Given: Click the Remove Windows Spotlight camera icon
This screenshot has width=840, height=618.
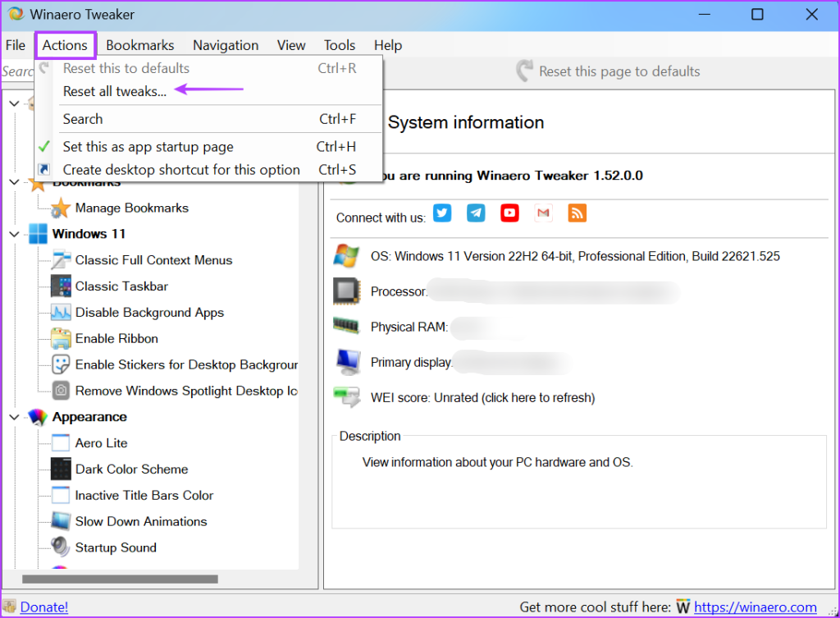Looking at the screenshot, I should 61,390.
